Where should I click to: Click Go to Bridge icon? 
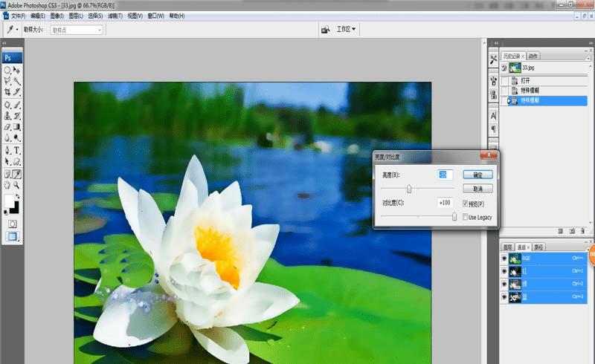click(x=325, y=30)
